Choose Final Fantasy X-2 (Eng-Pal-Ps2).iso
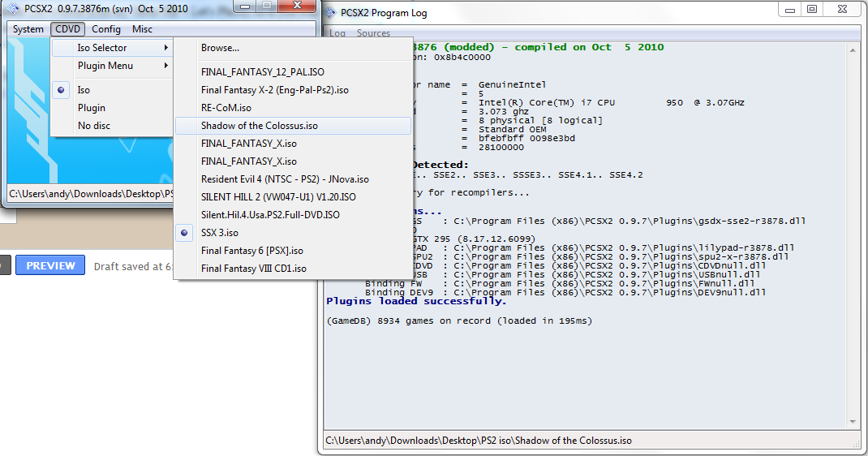The image size is (868, 456). click(x=294, y=89)
